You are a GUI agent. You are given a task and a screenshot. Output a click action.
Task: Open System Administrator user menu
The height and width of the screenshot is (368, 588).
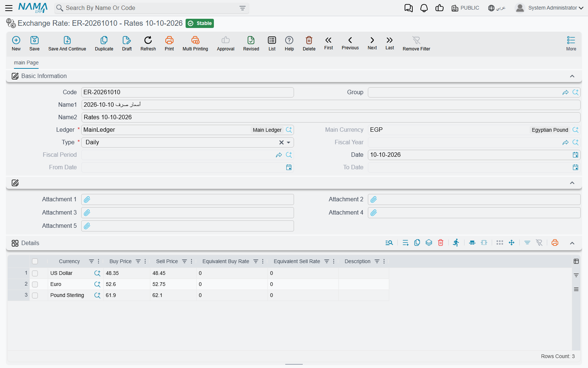pos(549,8)
